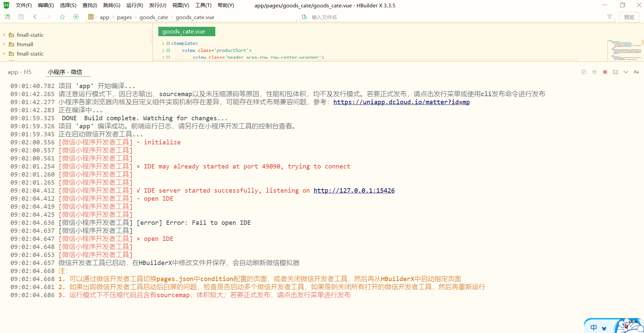Click the rerun icon in console toolbar
644x333 pixels.
point(595,72)
